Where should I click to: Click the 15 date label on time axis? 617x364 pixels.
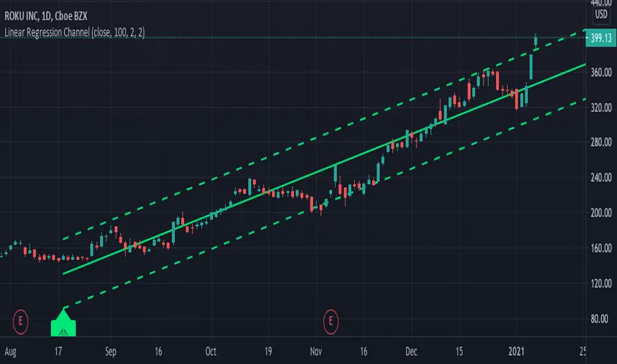(459, 351)
